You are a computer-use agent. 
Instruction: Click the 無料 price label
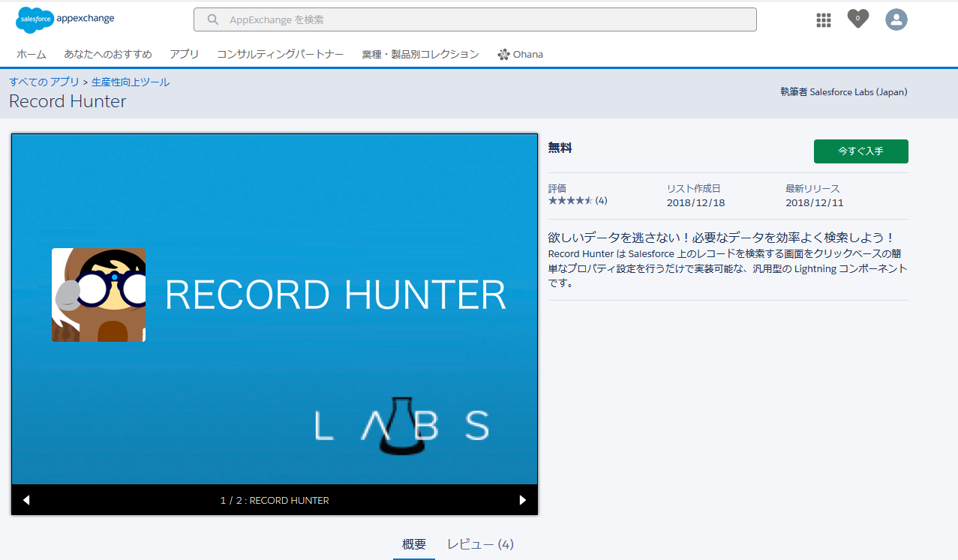[560, 148]
